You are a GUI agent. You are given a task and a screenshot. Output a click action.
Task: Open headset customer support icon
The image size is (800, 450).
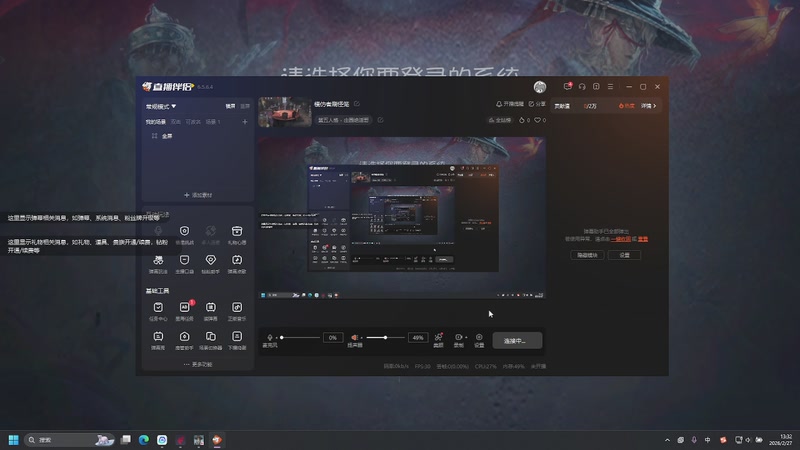coord(582,87)
